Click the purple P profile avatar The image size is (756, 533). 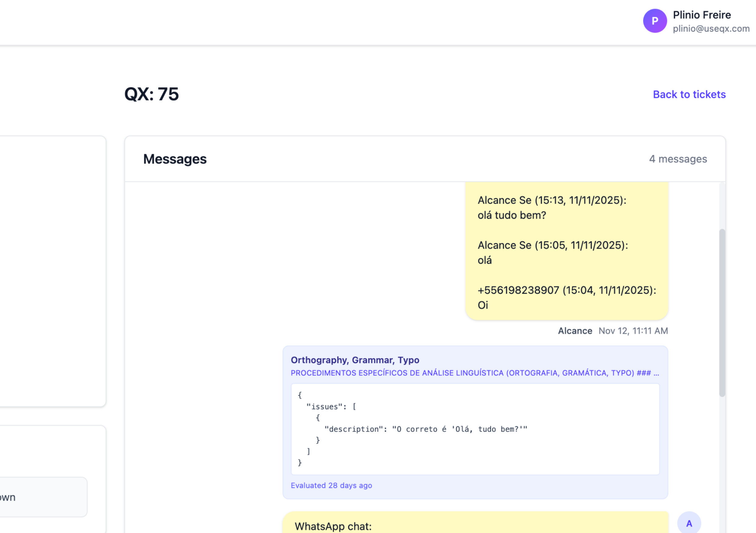tap(655, 21)
